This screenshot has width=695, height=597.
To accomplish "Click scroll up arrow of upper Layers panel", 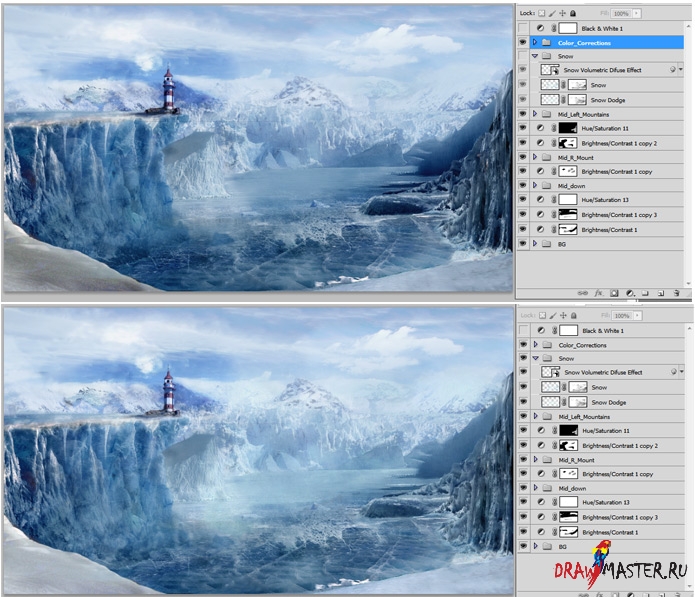I will (x=688, y=27).
